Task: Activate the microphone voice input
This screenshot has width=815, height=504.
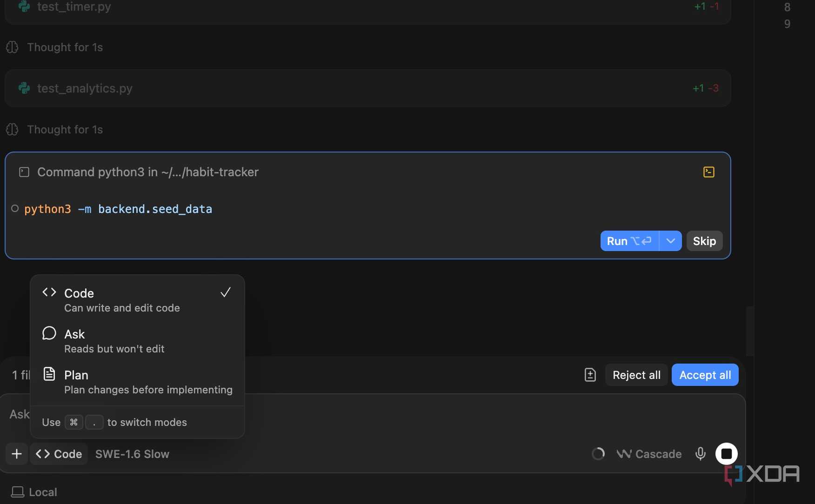Action: (700, 454)
